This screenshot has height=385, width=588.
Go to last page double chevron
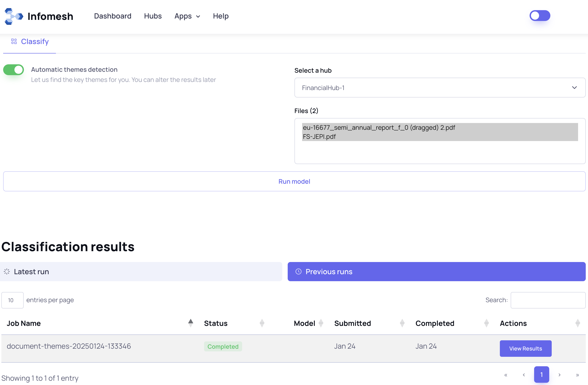pyautogui.click(x=577, y=375)
